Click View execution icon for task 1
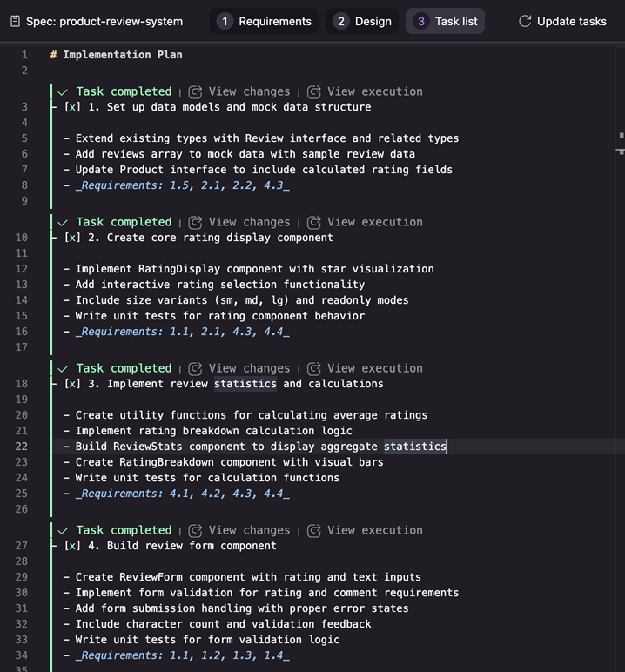 tap(314, 91)
